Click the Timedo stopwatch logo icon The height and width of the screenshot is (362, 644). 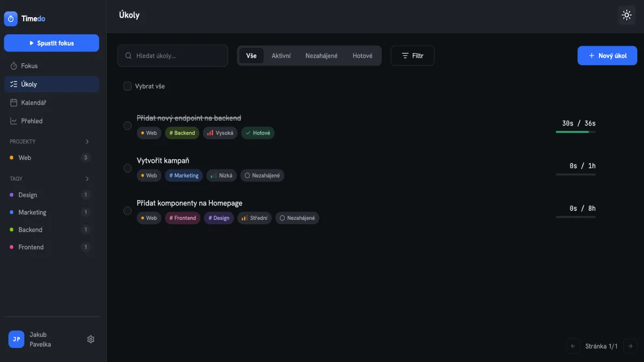[x=11, y=19]
